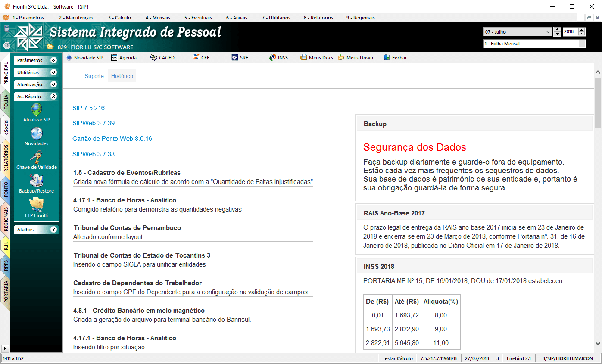Collapse the Ac. Rápido panel
This screenshot has height=364, width=602.
tap(53, 96)
